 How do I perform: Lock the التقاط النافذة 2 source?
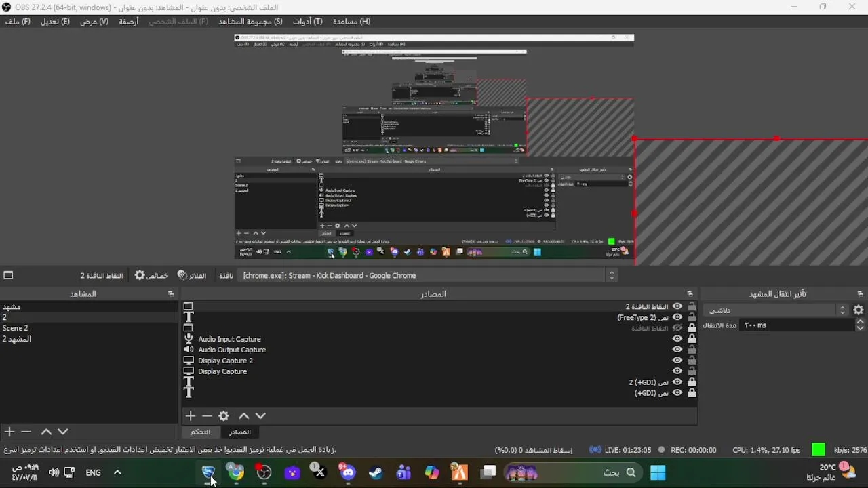[692, 306]
